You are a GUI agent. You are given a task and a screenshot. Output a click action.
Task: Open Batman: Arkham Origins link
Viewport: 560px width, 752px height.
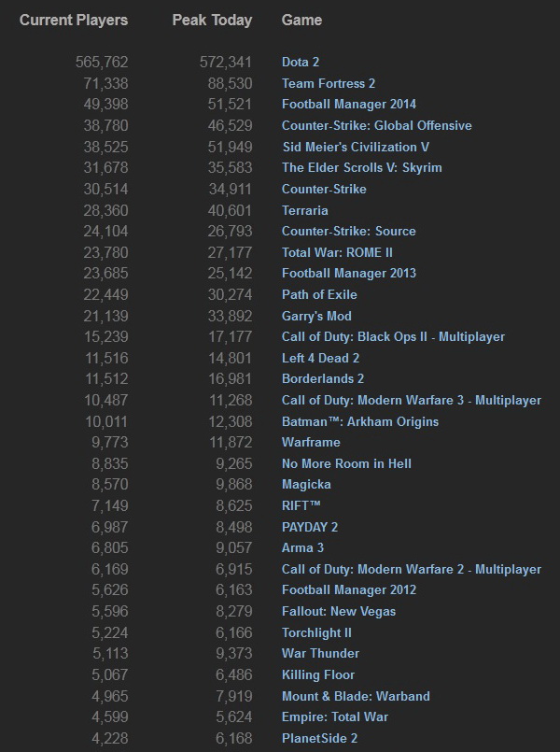click(359, 421)
